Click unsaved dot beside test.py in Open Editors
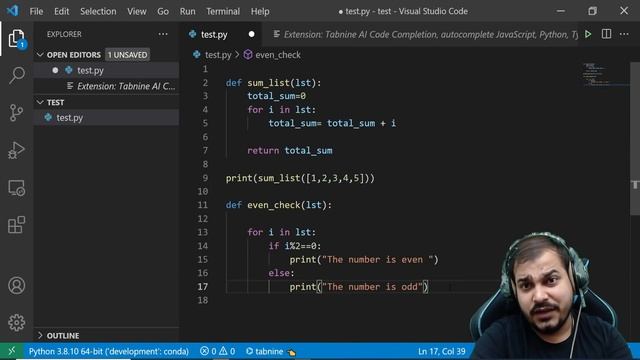 point(55,70)
